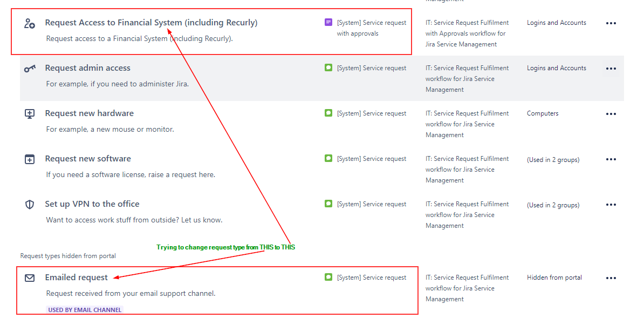Click the USED BY EMAIL CHANNEL badge
This screenshot has height=318, width=644.
coord(85,309)
